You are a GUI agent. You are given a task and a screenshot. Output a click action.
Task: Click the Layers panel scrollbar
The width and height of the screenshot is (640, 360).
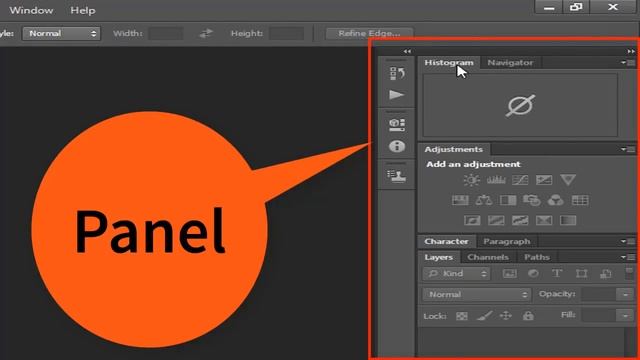(629, 342)
